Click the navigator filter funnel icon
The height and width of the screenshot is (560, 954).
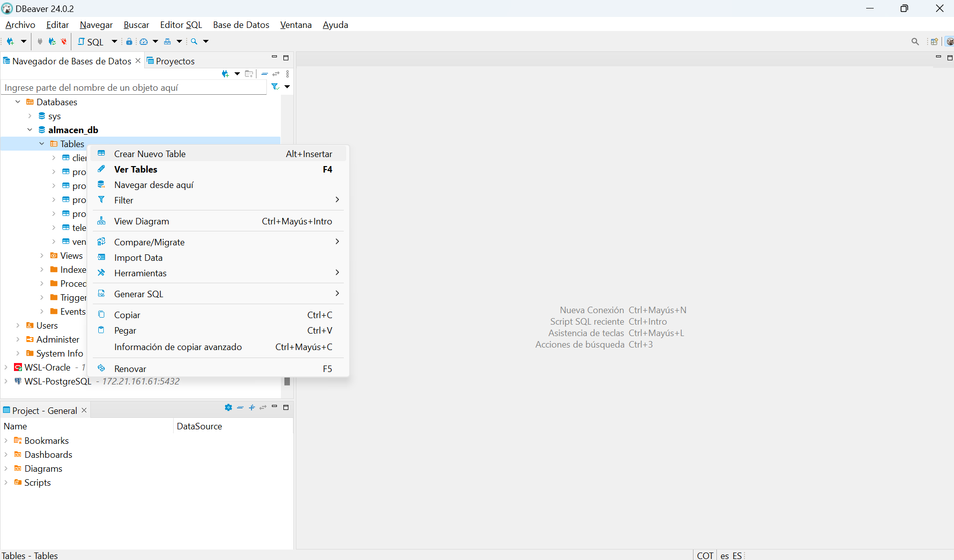tap(275, 87)
